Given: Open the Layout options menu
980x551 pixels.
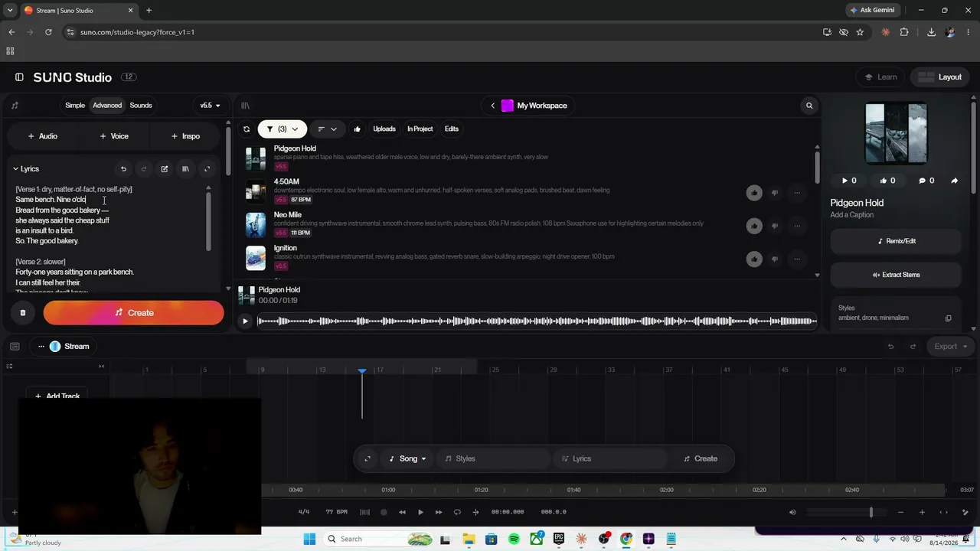Looking at the screenshot, I should (939, 77).
